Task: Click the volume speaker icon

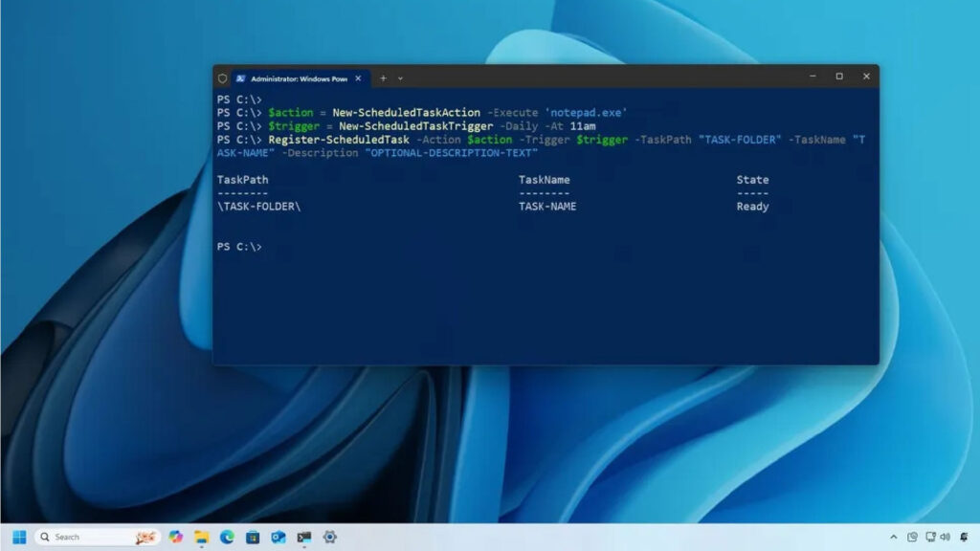Action: click(x=945, y=537)
